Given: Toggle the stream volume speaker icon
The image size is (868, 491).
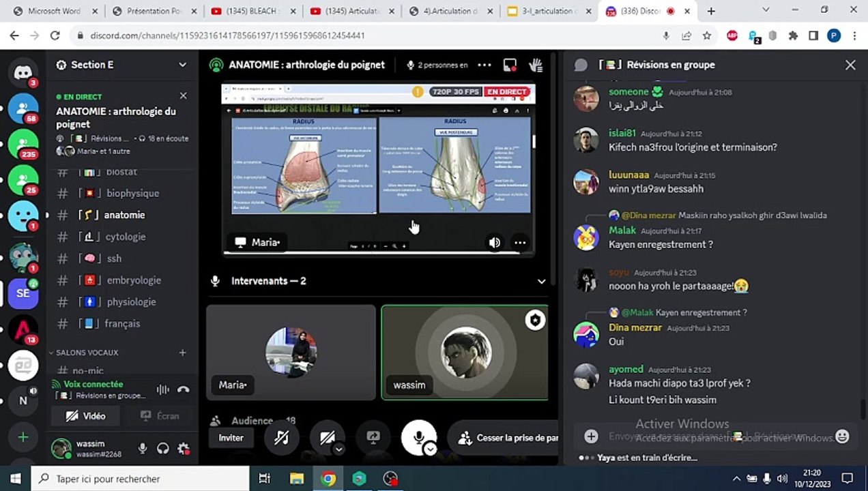Looking at the screenshot, I should [495, 242].
